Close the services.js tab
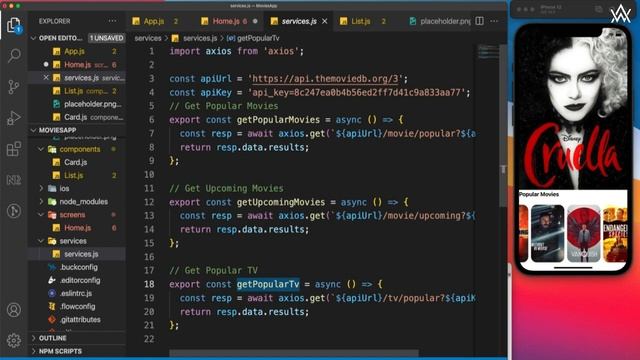The width and height of the screenshot is (640, 360). tap(325, 21)
